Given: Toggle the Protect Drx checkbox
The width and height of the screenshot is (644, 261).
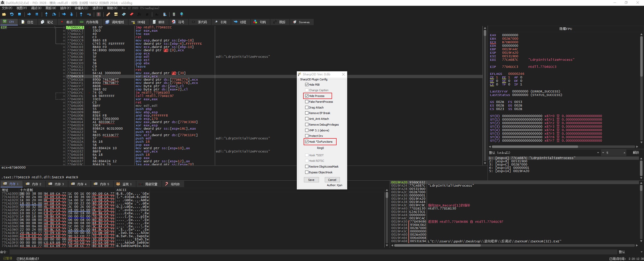Looking at the screenshot, I should coord(307,136).
